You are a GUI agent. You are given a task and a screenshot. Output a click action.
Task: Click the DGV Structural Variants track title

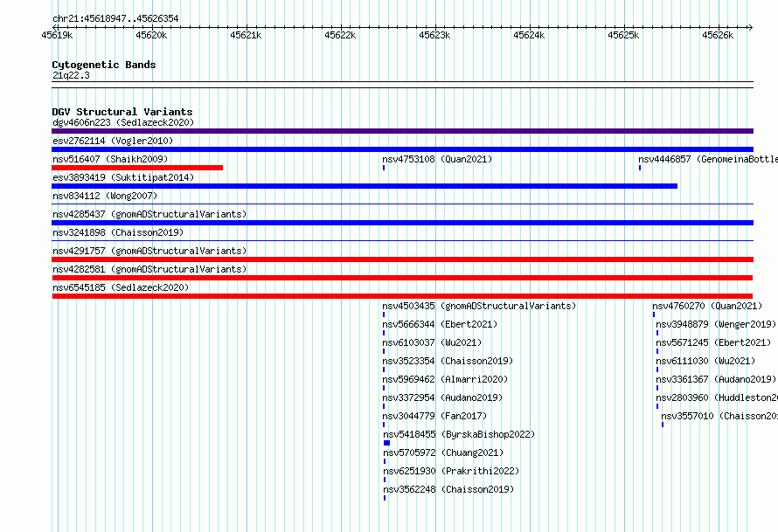122,112
